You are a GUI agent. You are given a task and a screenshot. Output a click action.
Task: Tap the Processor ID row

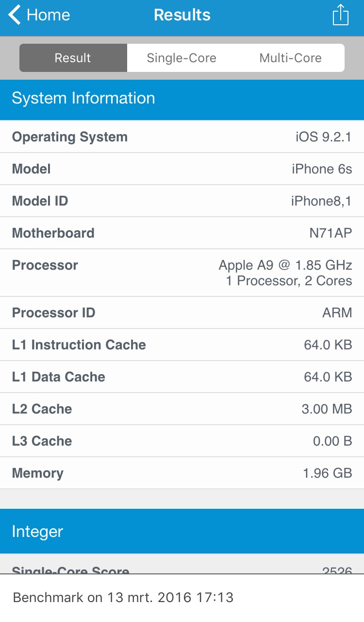click(182, 312)
